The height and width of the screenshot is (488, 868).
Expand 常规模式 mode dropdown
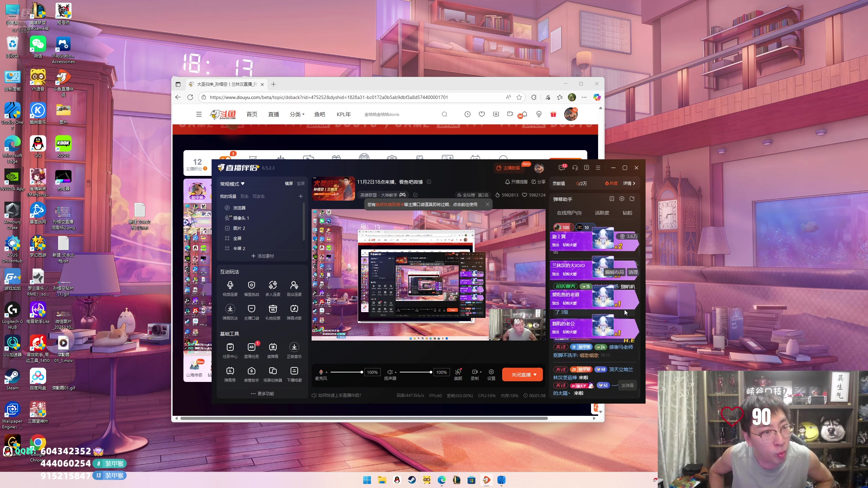coord(232,184)
